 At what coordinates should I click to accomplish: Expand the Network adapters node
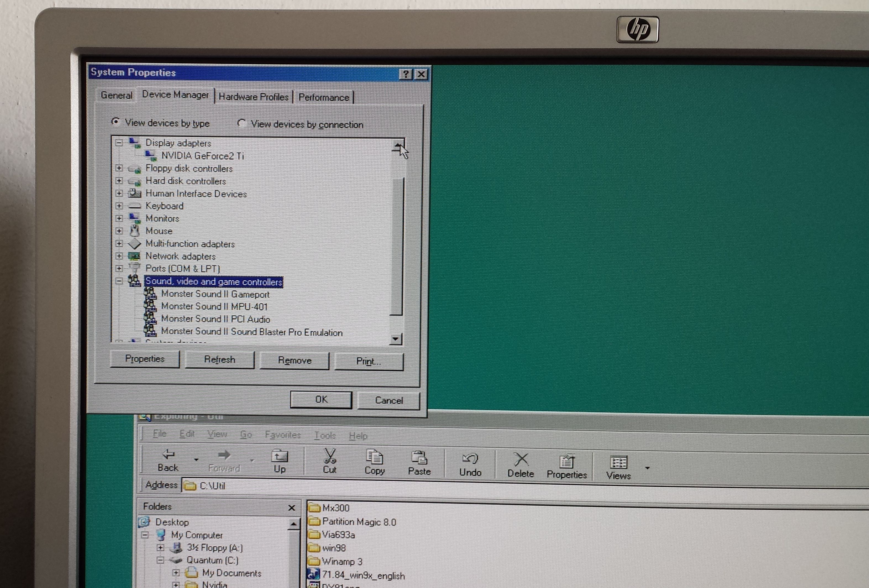(119, 256)
